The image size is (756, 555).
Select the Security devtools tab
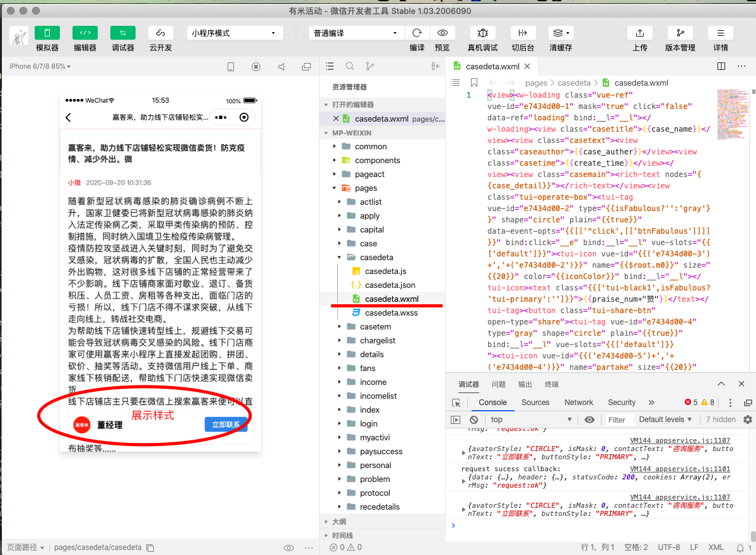(622, 403)
